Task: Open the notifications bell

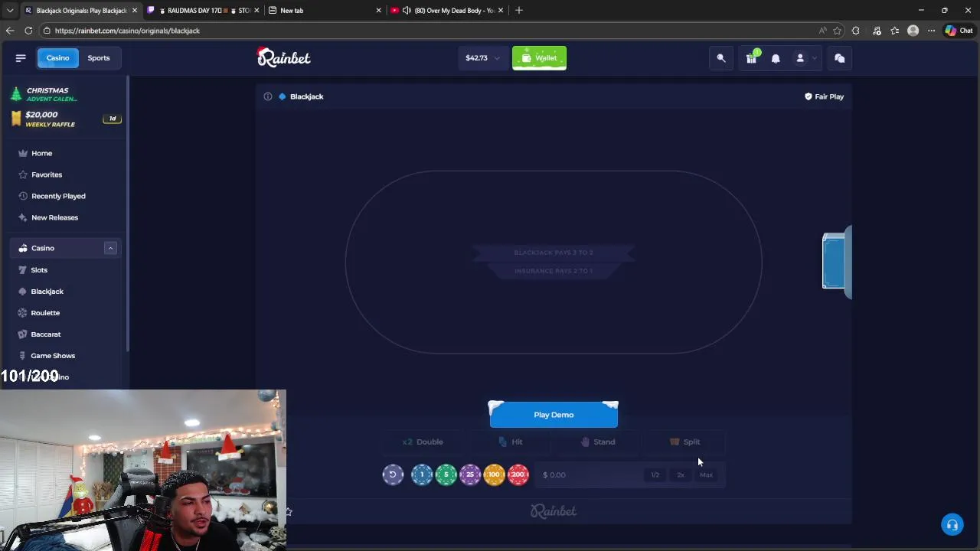Action: tap(776, 58)
